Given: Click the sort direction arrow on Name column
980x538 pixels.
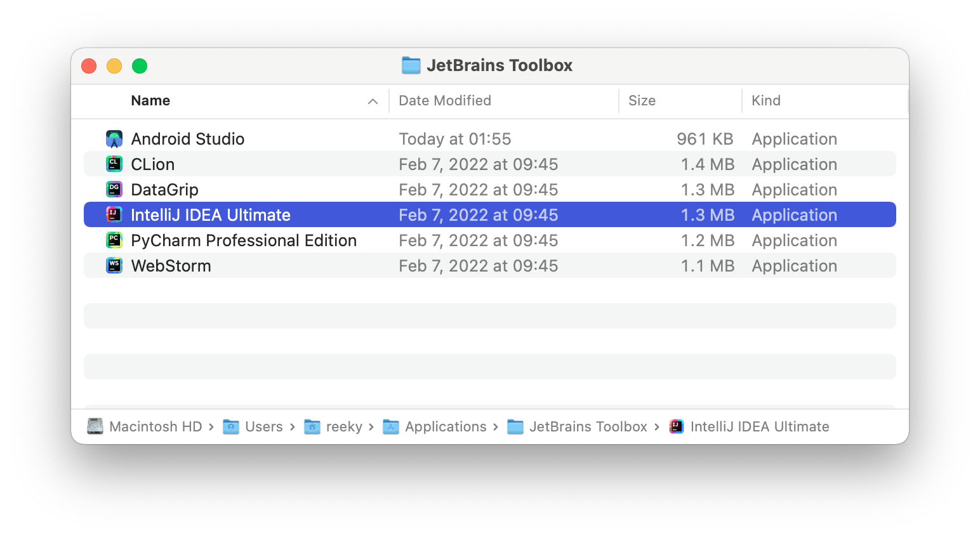Looking at the screenshot, I should pyautogui.click(x=373, y=101).
